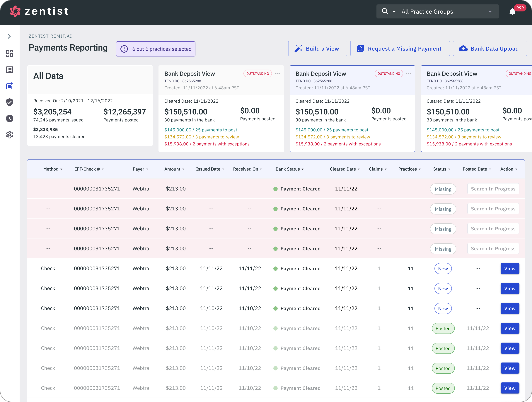The width and height of the screenshot is (532, 402).
Task: Click the 6 out 6 practices selected box
Action: point(156,49)
